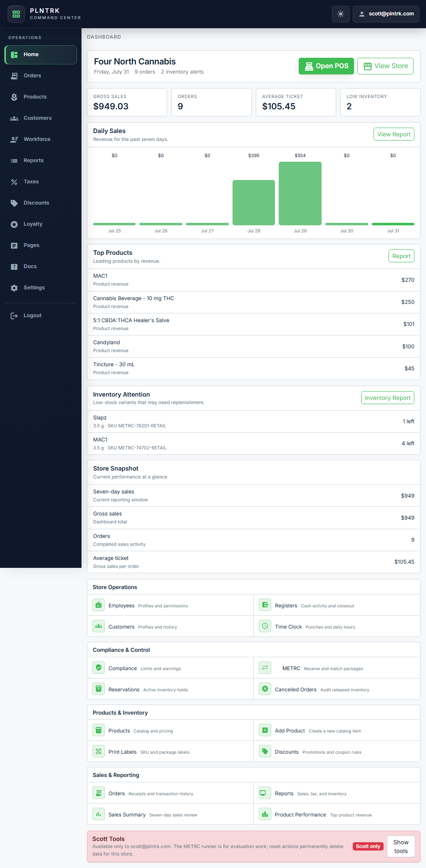Image resolution: width=426 pixels, height=868 pixels.
Task: Click the Cancelled Orders x icon
Action: 265,689
